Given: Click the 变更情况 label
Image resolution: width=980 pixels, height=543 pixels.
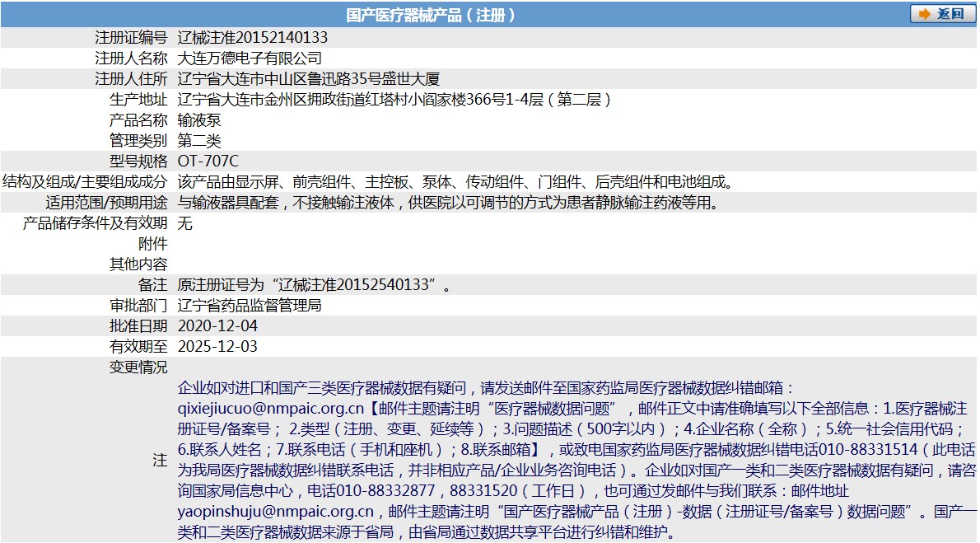Looking at the screenshot, I should click(138, 367).
